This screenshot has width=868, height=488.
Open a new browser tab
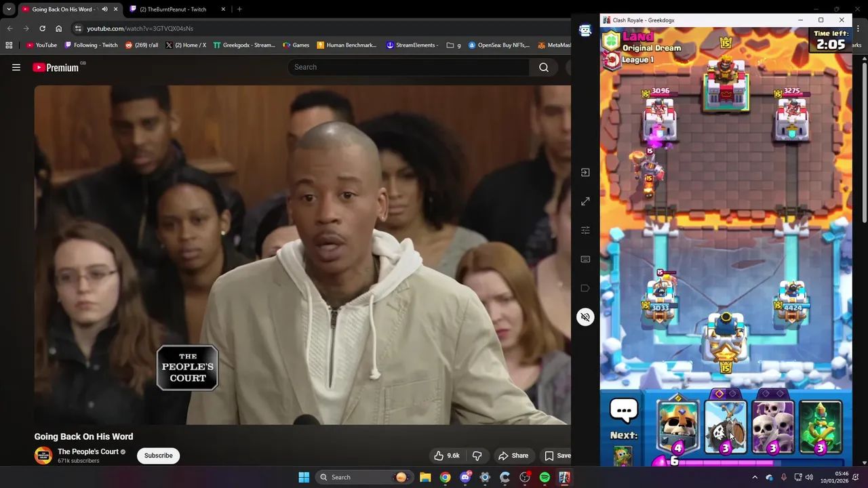click(x=239, y=9)
